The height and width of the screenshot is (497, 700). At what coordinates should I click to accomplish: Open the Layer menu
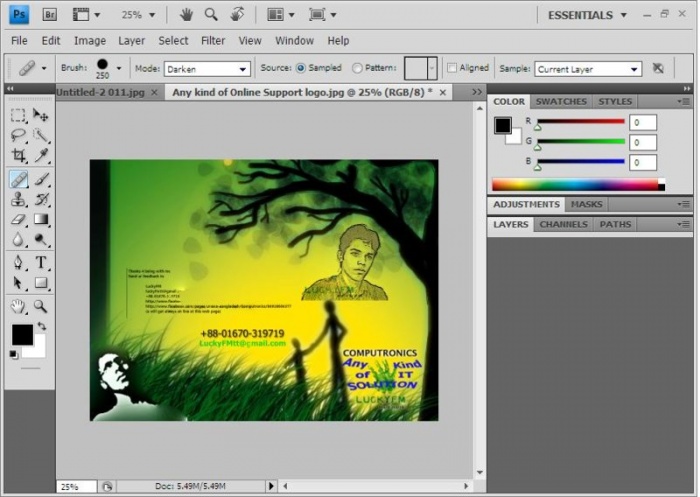[131, 41]
